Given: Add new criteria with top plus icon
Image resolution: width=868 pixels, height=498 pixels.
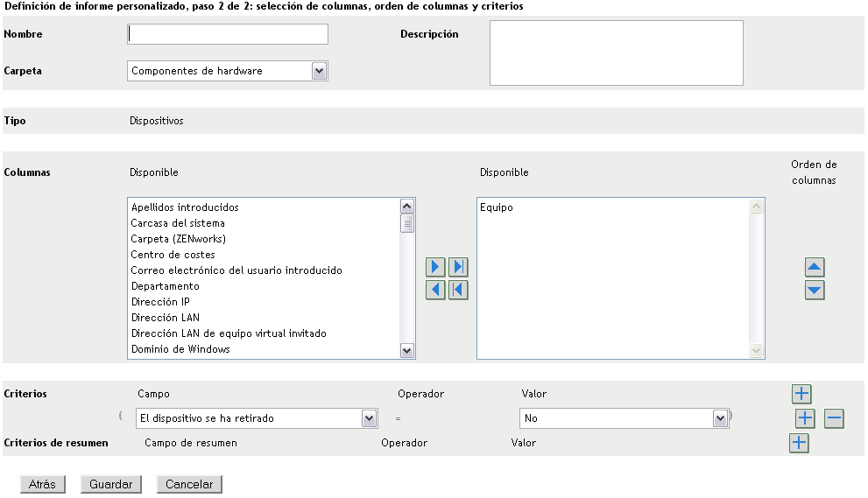Looking at the screenshot, I should pyautogui.click(x=801, y=394).
